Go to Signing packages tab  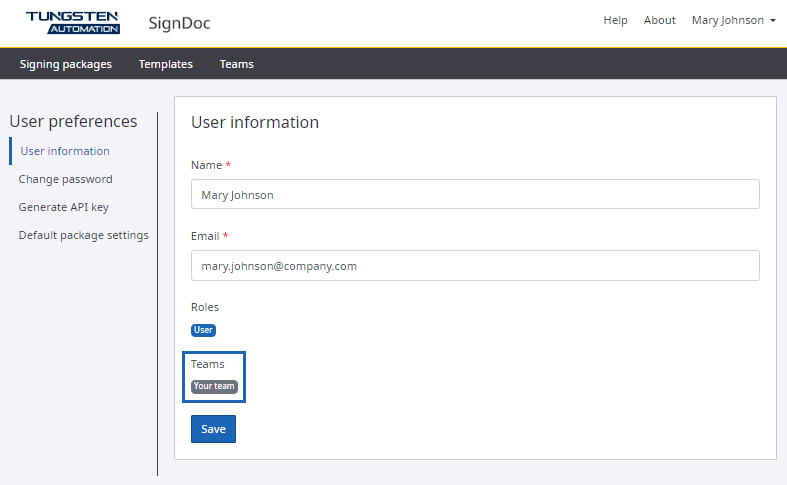click(x=66, y=64)
